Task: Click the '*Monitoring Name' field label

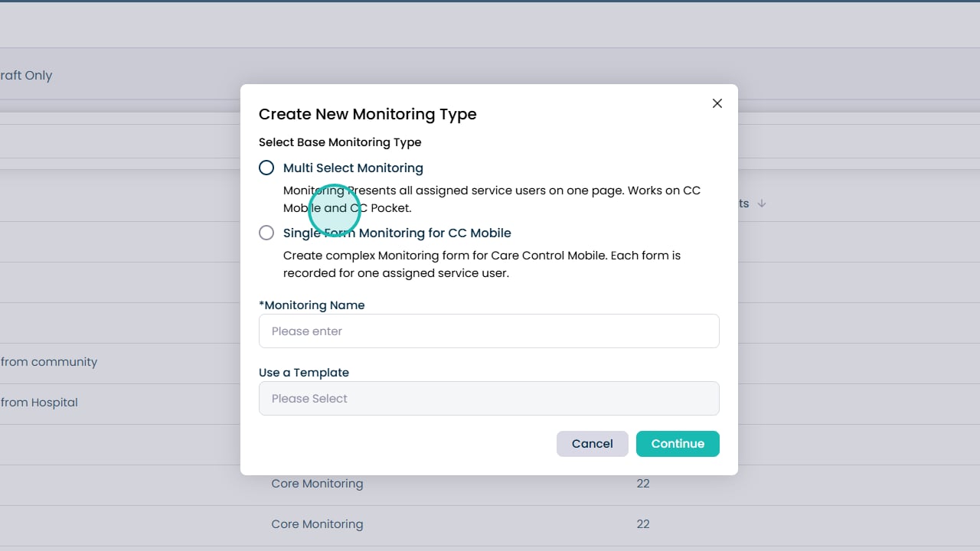Action: pyautogui.click(x=312, y=305)
